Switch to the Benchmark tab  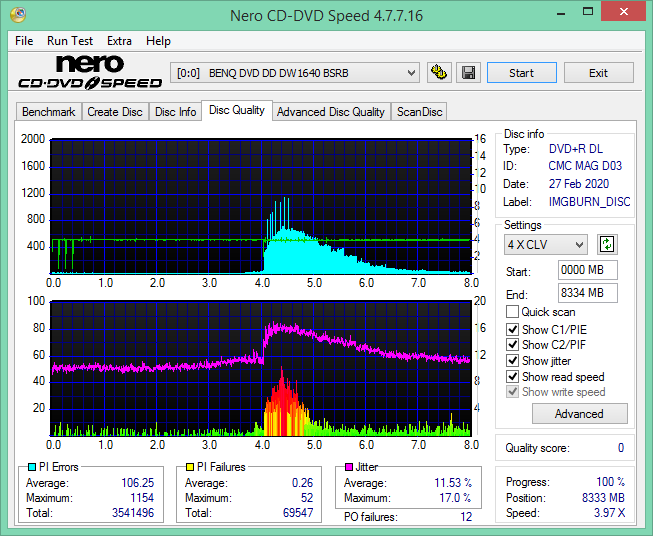pyautogui.click(x=49, y=112)
